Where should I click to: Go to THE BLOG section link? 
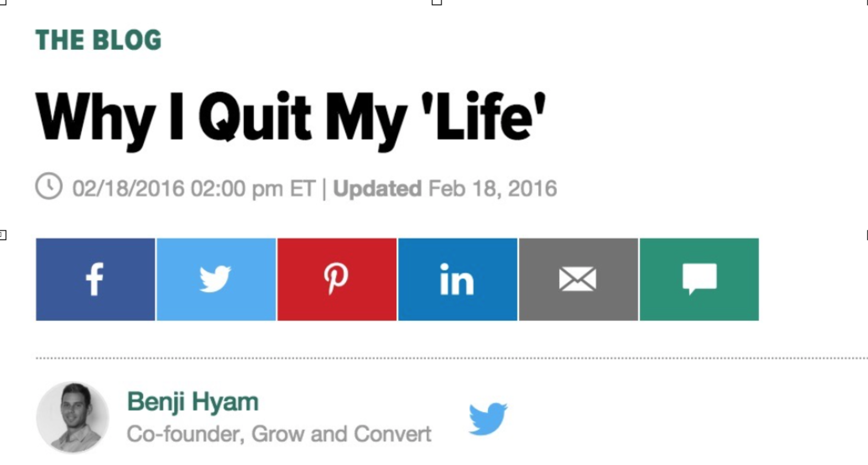pyautogui.click(x=98, y=40)
